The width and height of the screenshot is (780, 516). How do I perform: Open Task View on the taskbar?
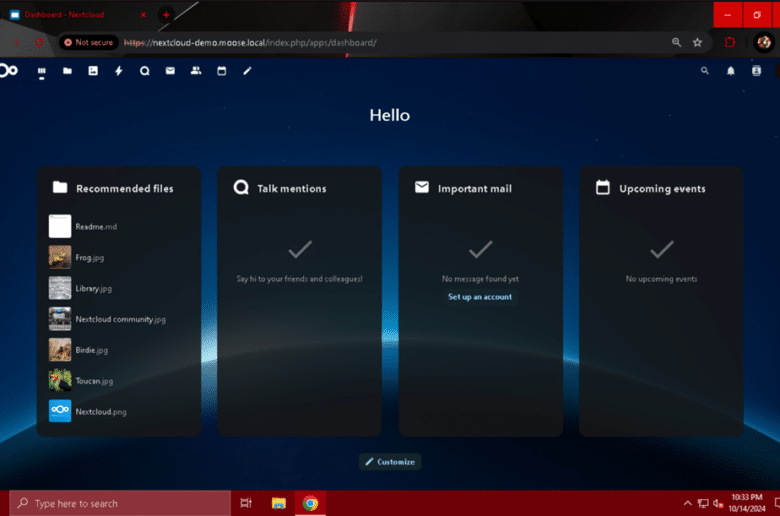(x=246, y=504)
